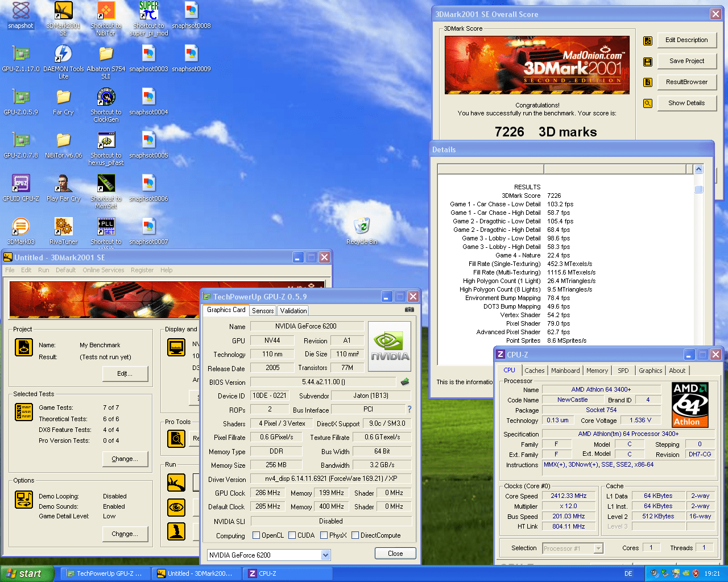This screenshot has height=582, width=728.
Task: Open 3DMark03 desktop icon
Action: (21, 231)
